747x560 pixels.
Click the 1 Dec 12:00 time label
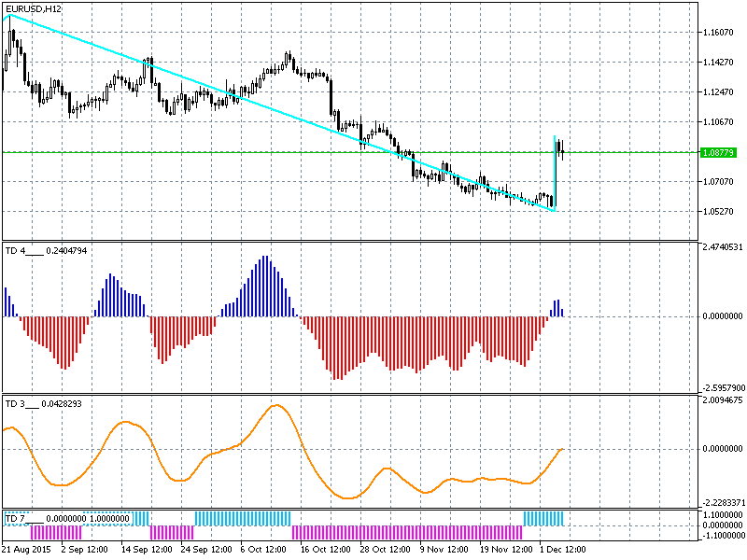(564, 550)
